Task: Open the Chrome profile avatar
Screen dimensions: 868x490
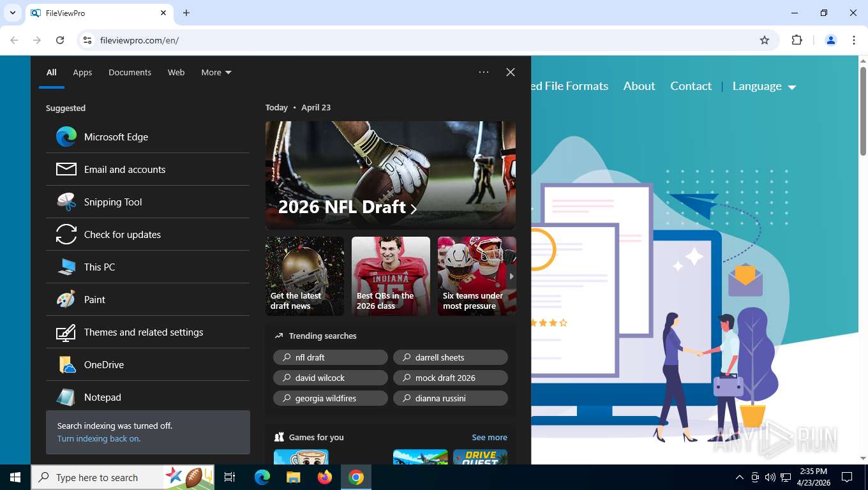Action: (831, 40)
